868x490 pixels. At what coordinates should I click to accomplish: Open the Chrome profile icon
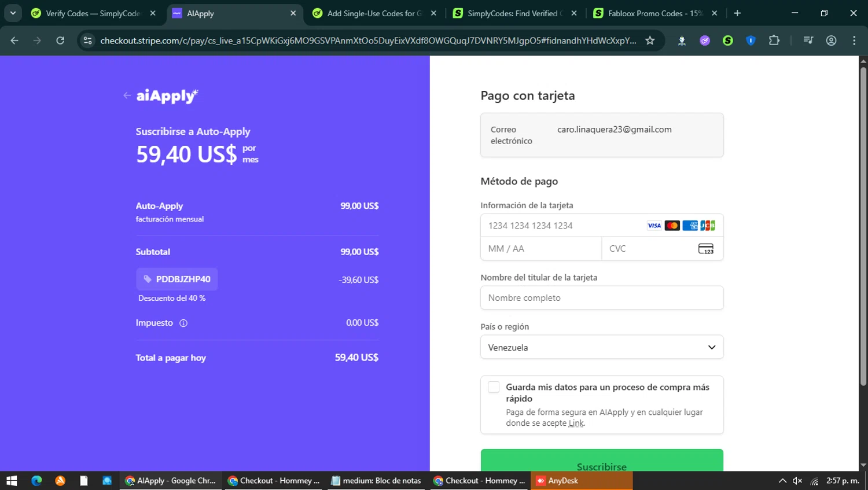[832, 40]
